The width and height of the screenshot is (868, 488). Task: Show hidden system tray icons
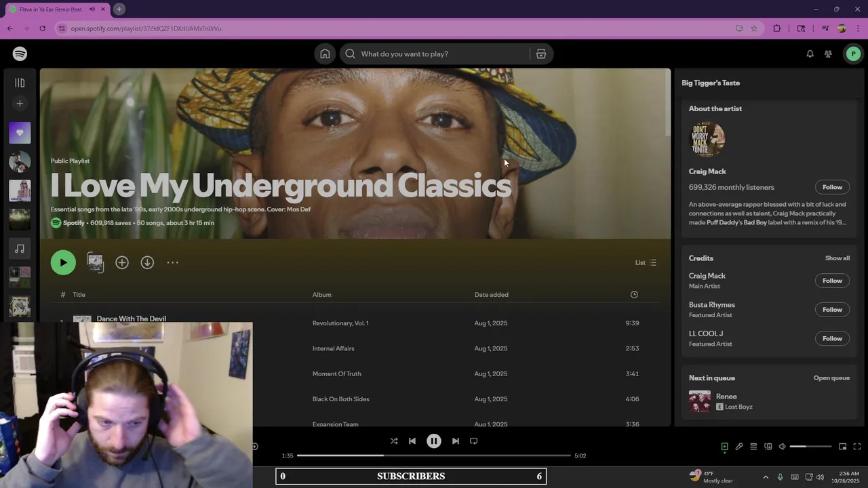(x=766, y=477)
